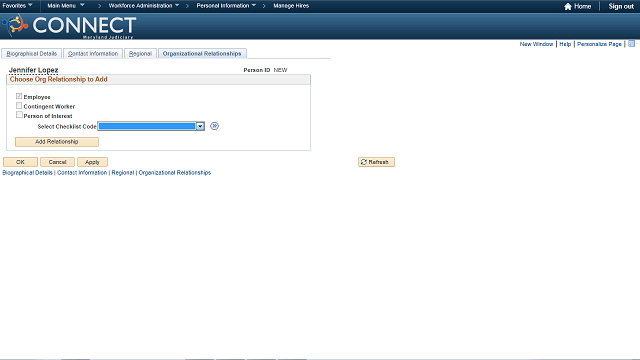Click the CONNECT Maryland Judiciary logo
This screenshot has height=360, width=640.
point(69,27)
